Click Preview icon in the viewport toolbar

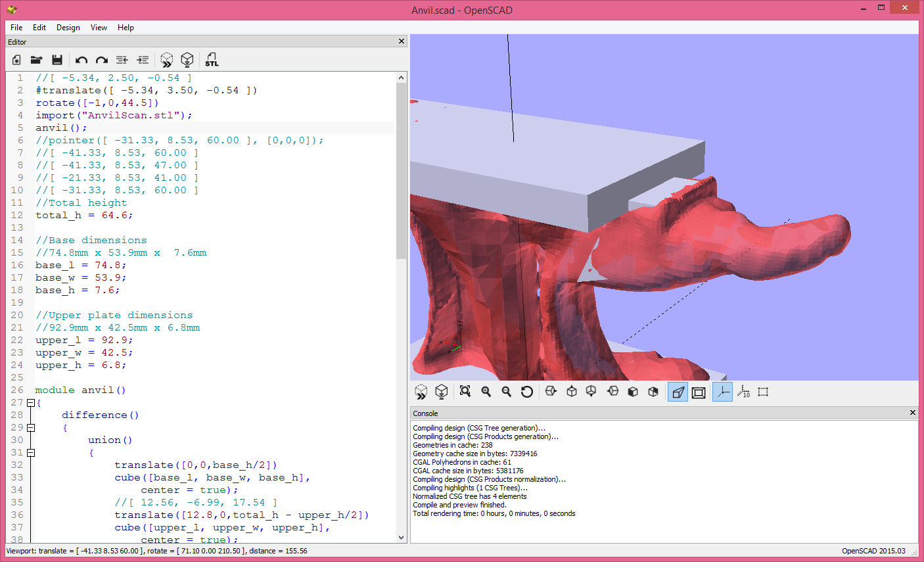(421, 392)
